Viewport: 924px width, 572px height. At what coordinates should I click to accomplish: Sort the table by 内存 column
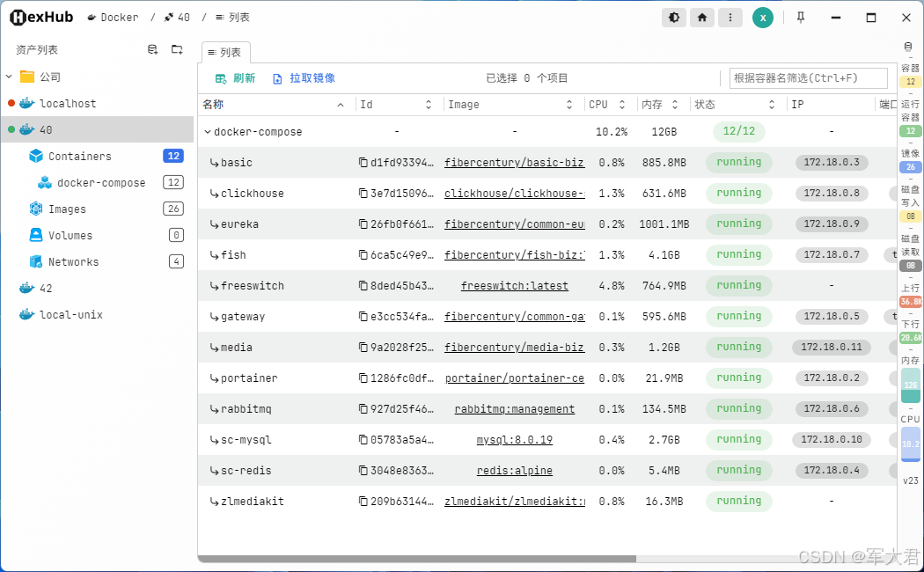675,105
